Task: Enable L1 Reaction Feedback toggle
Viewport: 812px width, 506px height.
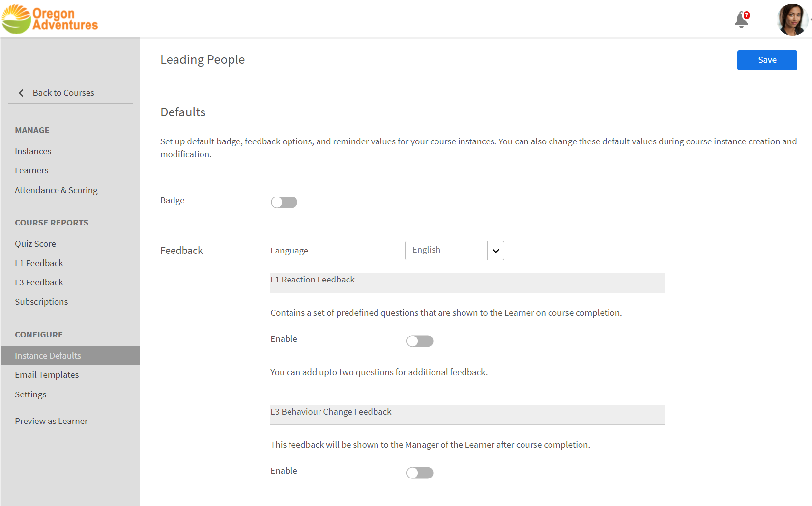Action: click(x=420, y=341)
